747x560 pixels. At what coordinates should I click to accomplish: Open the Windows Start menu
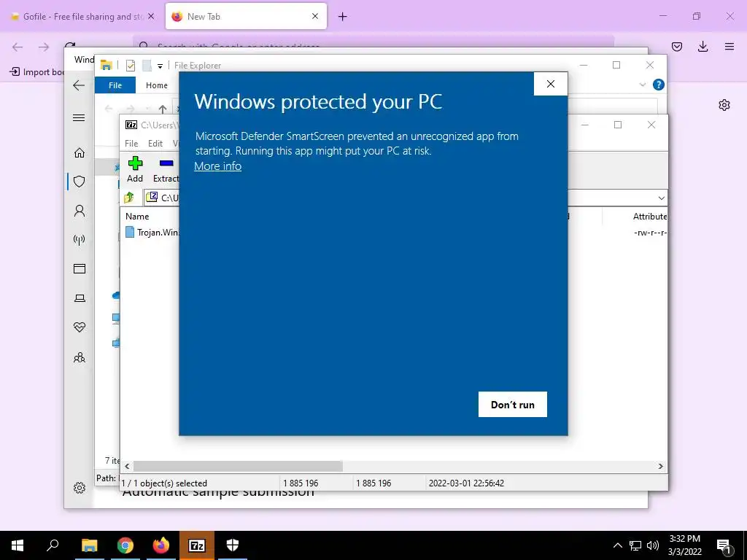point(18,545)
